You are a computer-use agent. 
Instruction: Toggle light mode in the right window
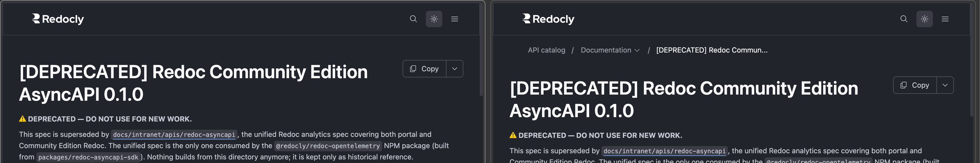[x=924, y=19]
